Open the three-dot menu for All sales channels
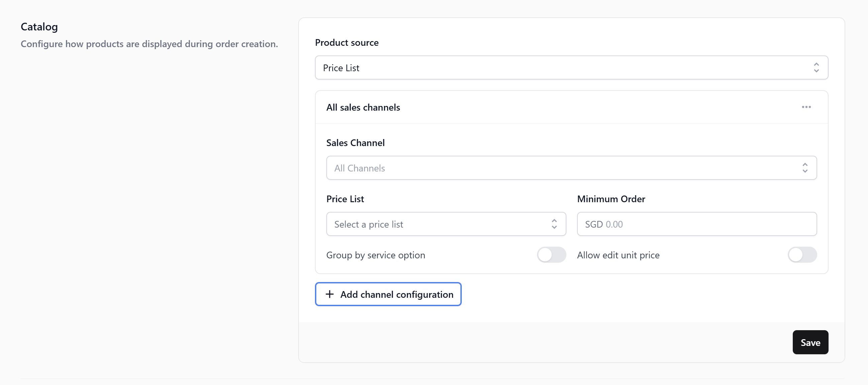This screenshot has width=868, height=385. click(x=806, y=107)
